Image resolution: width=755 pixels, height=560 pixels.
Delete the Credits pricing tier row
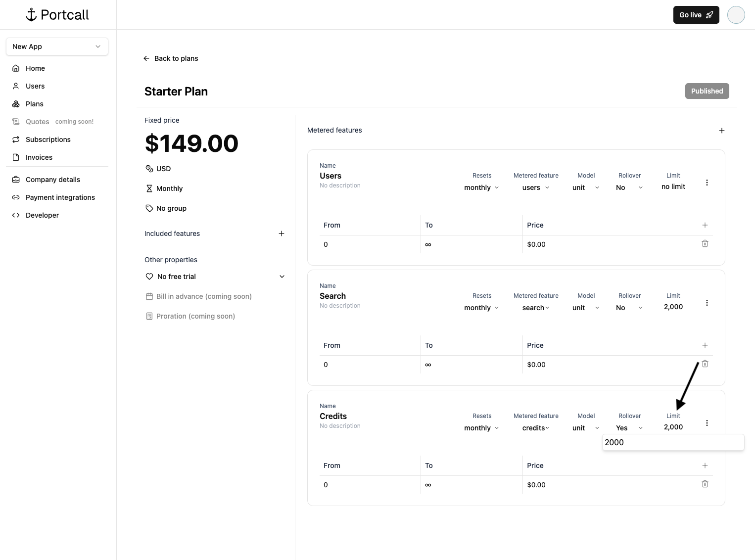[705, 484]
